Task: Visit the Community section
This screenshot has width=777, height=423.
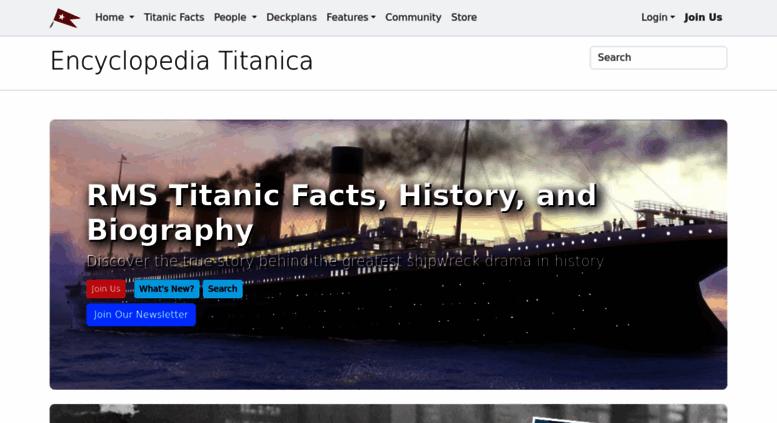Action: coord(413,17)
